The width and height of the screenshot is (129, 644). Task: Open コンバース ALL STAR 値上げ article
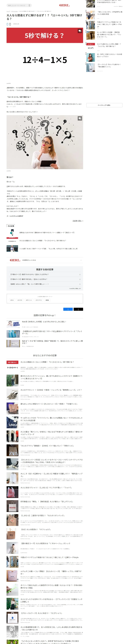coord(51,461)
